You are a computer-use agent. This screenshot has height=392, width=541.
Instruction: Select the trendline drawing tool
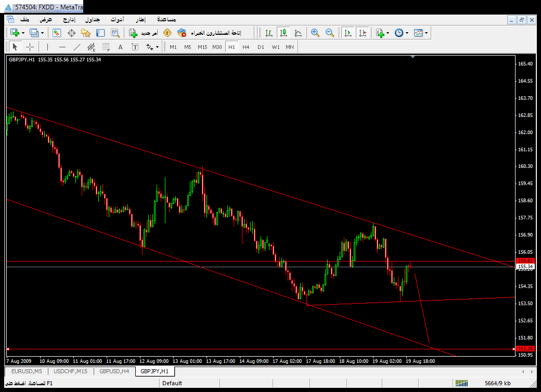(77, 47)
